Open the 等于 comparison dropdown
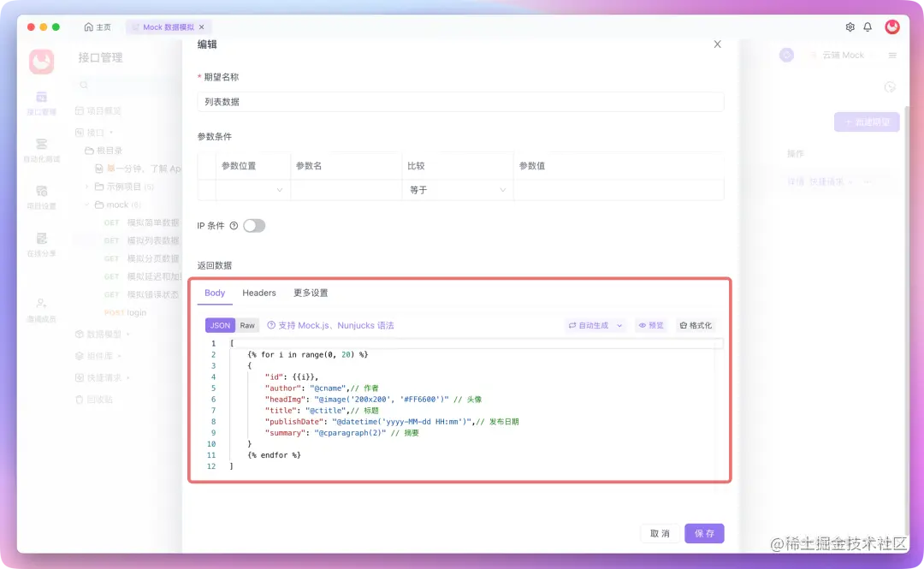 pyautogui.click(x=457, y=190)
